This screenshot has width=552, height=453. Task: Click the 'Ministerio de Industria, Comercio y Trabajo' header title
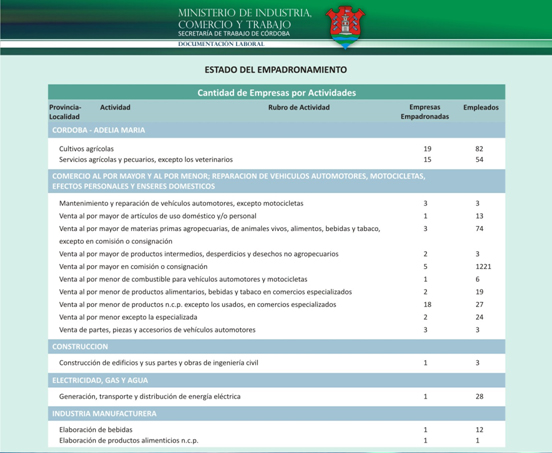pos(245,19)
